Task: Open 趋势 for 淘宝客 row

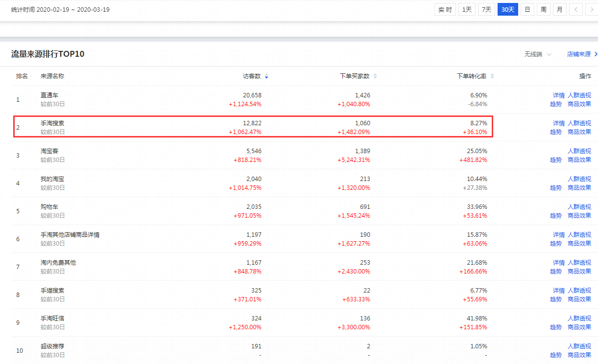Action: pyautogui.click(x=555, y=160)
